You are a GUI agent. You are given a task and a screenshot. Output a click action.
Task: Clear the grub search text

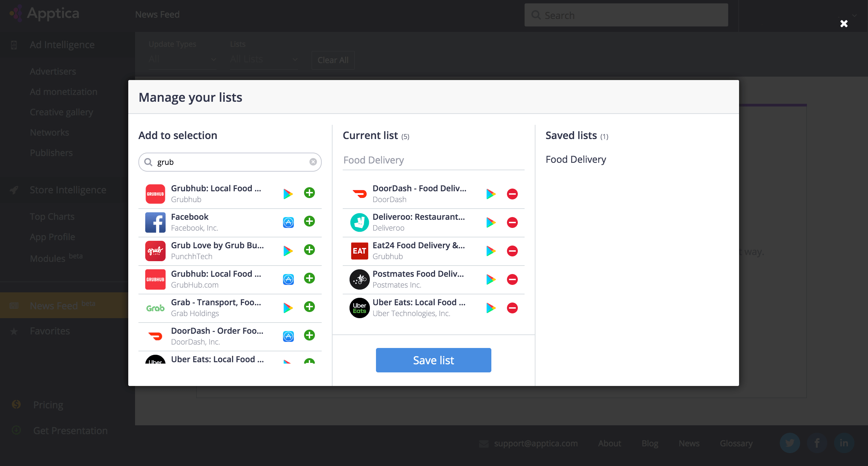pos(313,162)
